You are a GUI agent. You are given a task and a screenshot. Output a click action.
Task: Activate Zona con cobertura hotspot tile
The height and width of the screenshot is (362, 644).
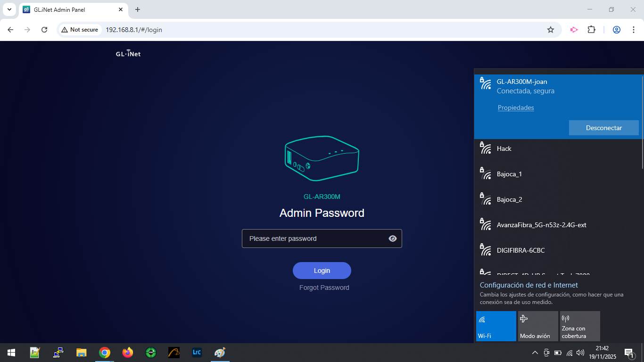pos(580,326)
